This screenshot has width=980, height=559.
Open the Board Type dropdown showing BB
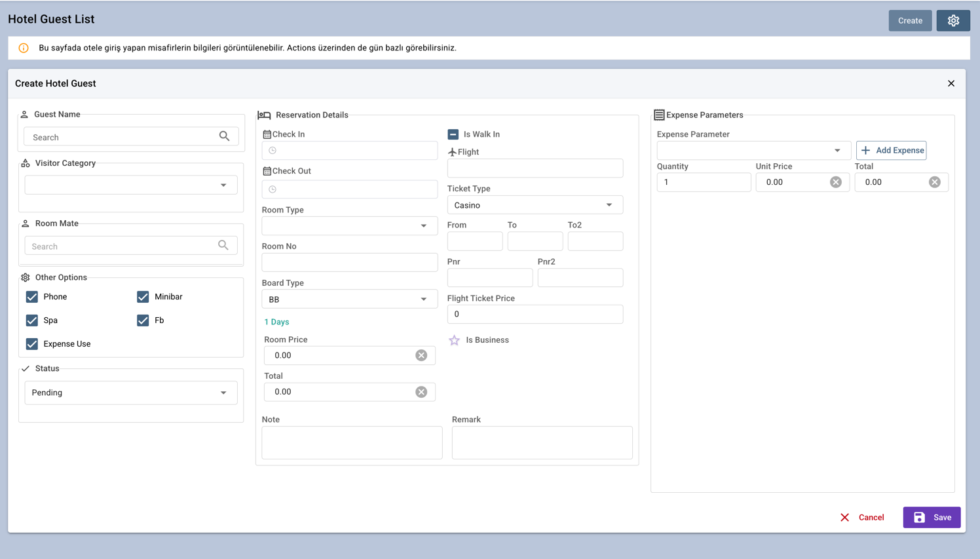(349, 299)
